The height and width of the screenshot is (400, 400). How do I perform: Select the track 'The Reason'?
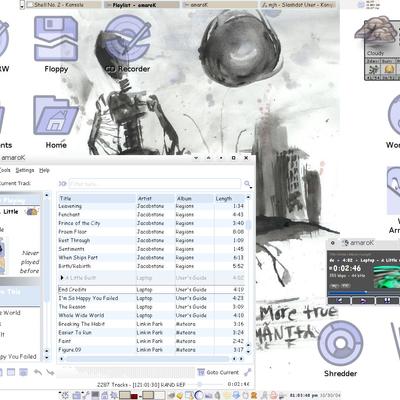pos(151,307)
